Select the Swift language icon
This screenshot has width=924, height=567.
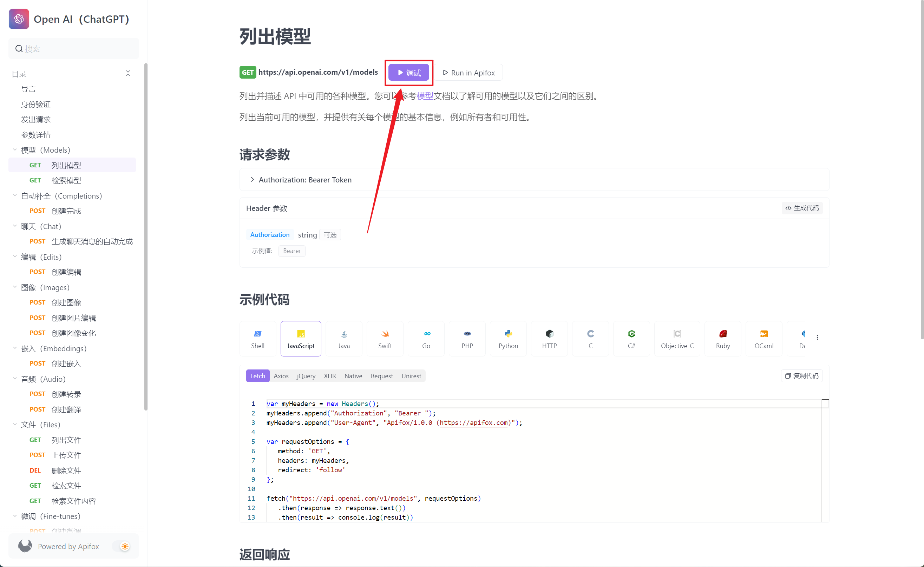coord(385,333)
